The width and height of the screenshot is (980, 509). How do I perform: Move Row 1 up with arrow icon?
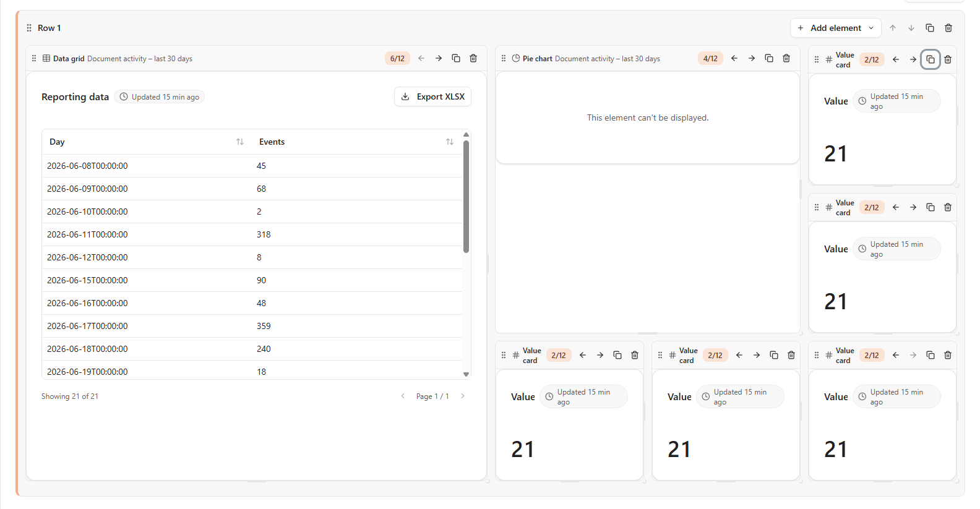click(x=893, y=28)
